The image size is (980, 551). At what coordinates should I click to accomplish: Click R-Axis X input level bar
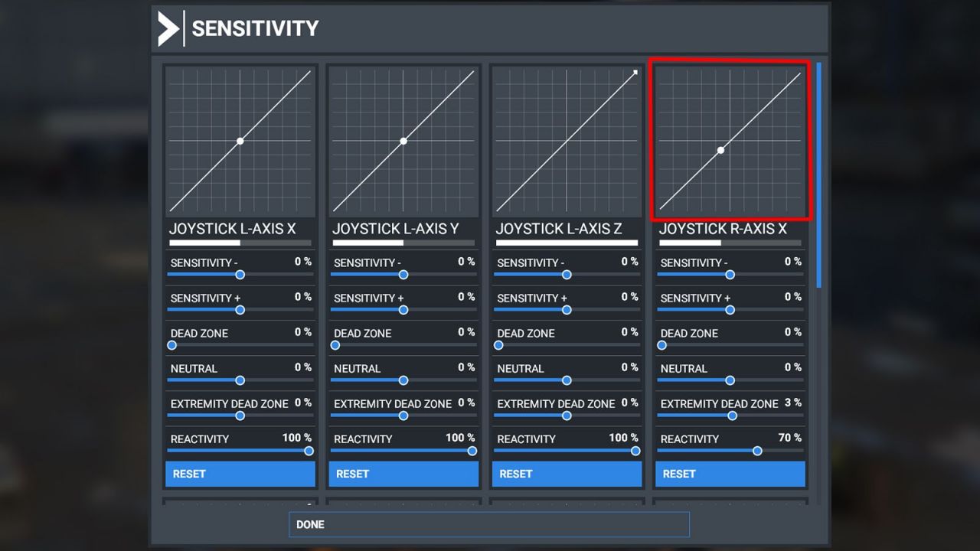(730, 243)
